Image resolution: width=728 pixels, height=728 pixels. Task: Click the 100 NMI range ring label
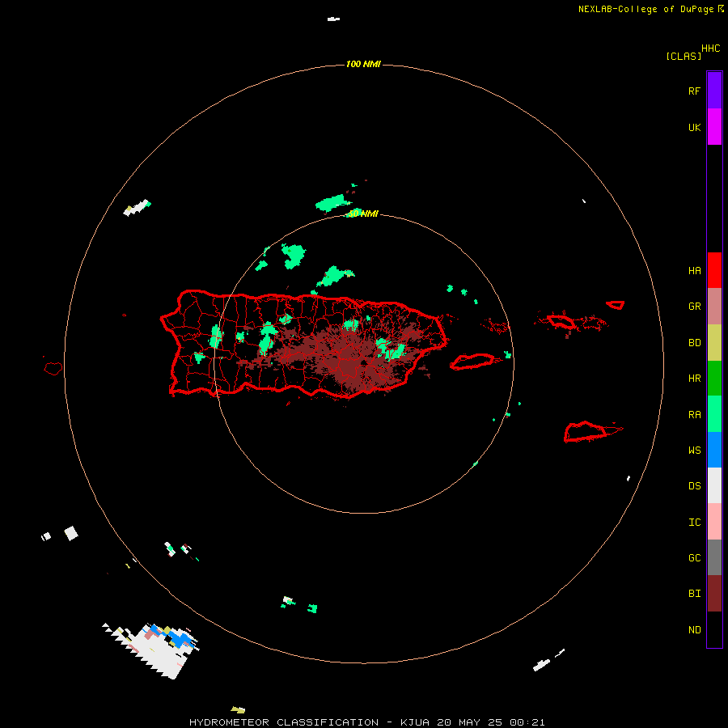pos(363,64)
